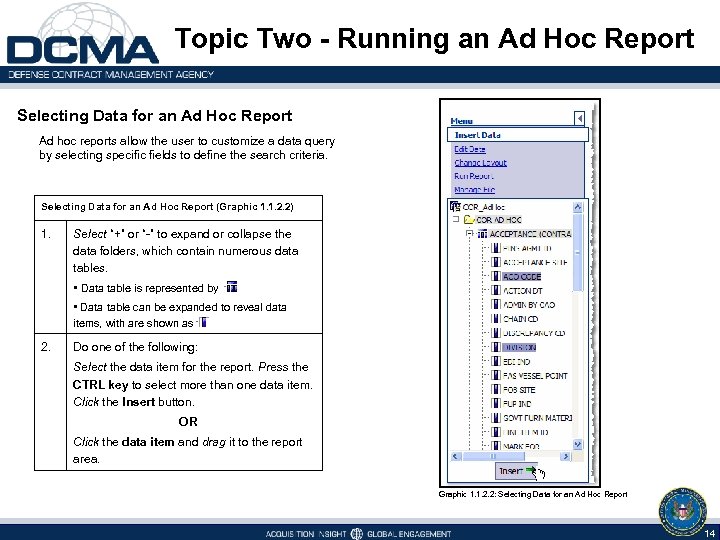Click the data item icon beside DISCREPANCY CD
The image size is (720, 540).
(x=496, y=333)
